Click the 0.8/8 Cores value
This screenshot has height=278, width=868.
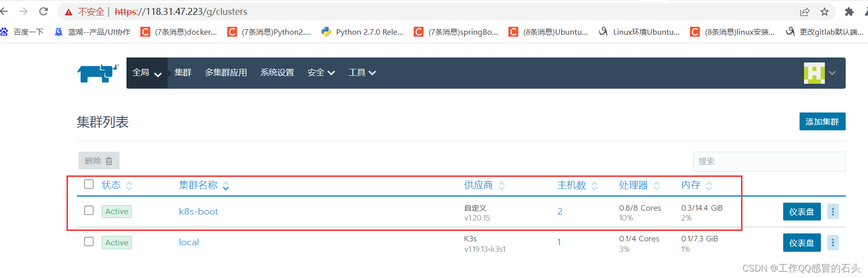click(640, 208)
